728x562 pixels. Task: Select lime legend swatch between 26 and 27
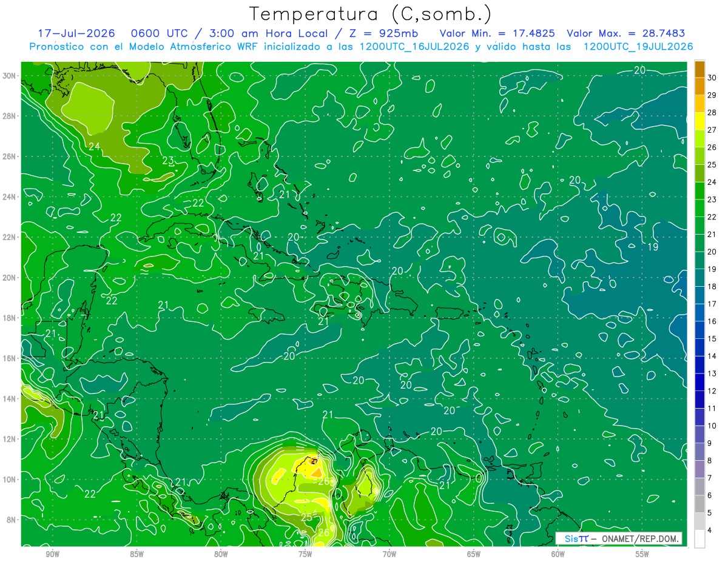coord(699,138)
